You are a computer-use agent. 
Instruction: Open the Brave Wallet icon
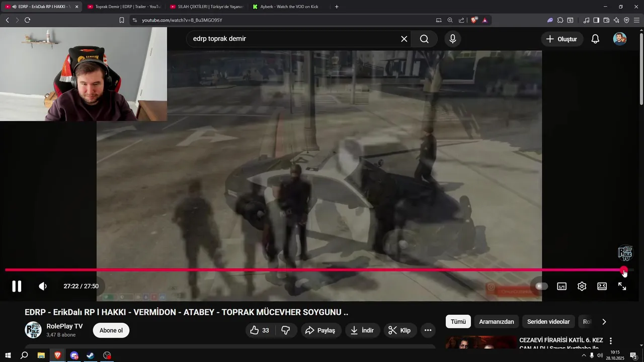coord(606,20)
